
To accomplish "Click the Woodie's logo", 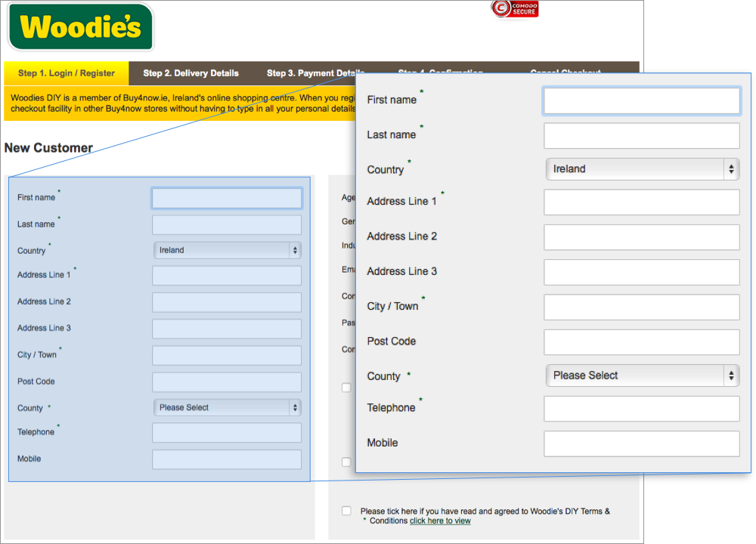I will [x=80, y=27].
